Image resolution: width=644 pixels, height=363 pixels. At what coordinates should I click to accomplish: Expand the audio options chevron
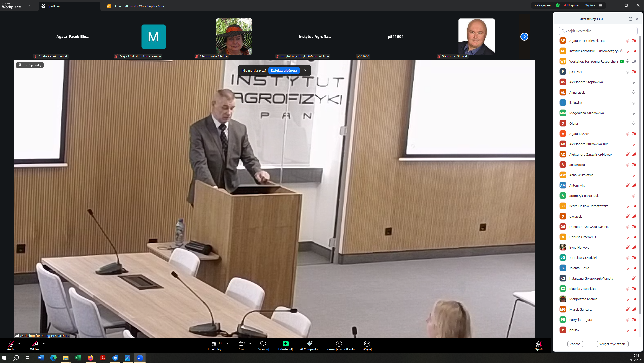pyautogui.click(x=19, y=344)
